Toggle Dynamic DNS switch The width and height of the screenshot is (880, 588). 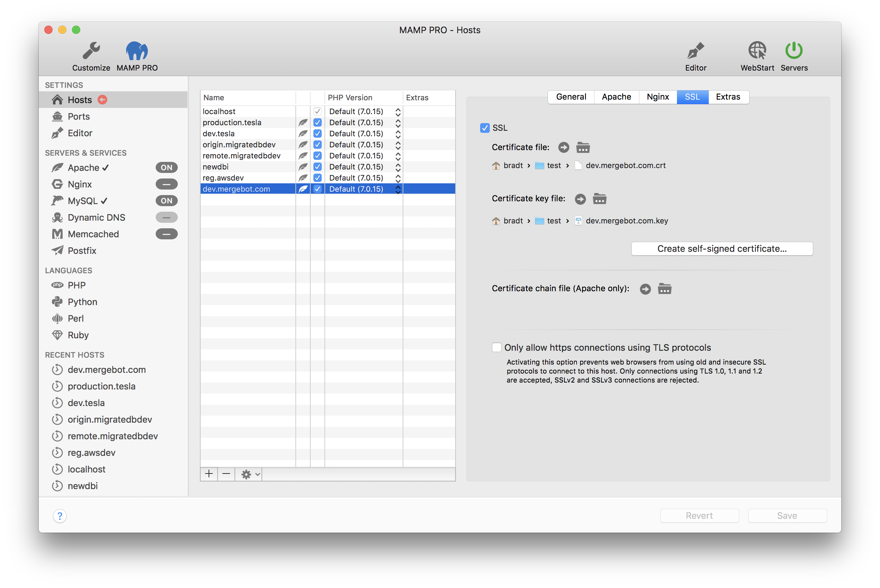coord(166,218)
